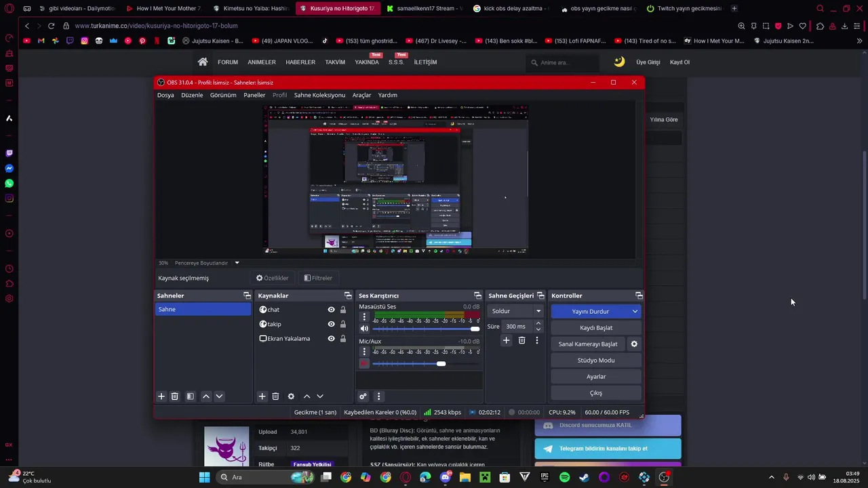Image resolution: width=868 pixels, height=488 pixels.
Task: Open Paneller menu in OBS
Action: point(254,95)
